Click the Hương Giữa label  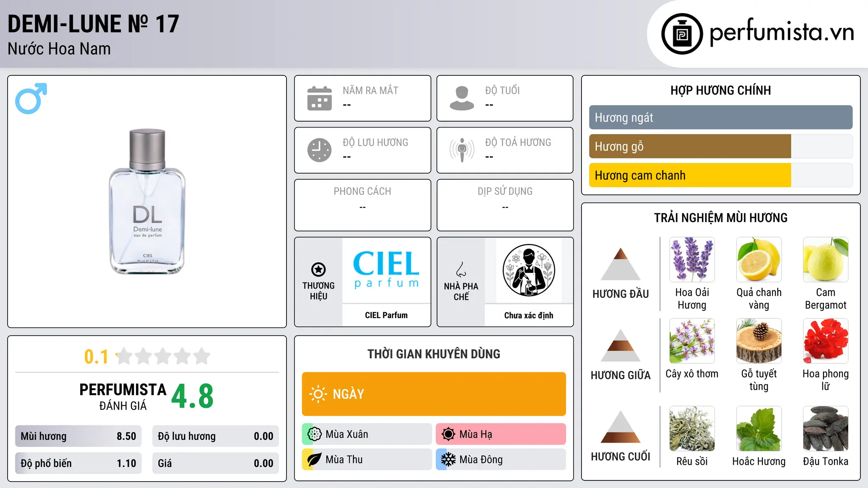point(620,375)
